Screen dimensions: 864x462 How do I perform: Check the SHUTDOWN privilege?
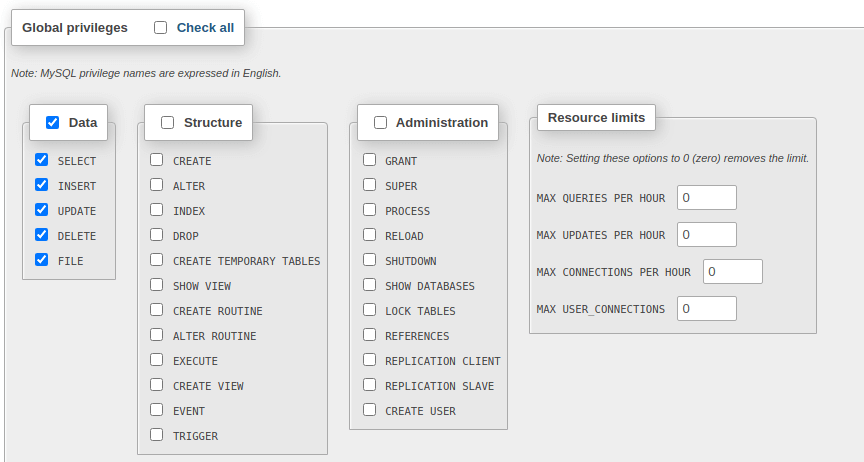(369, 260)
